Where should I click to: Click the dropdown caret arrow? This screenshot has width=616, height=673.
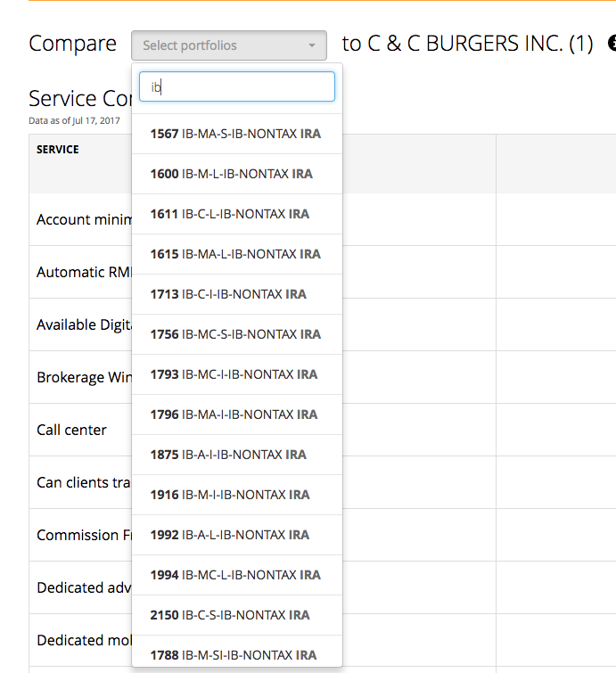pyautogui.click(x=312, y=45)
